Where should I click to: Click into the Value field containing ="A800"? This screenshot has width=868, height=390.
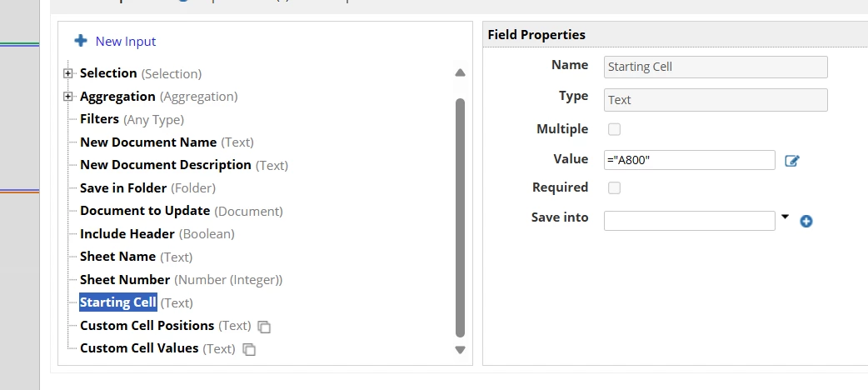click(689, 160)
